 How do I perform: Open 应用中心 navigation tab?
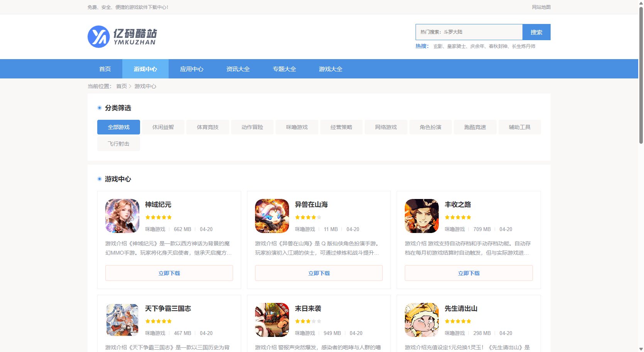[x=192, y=69]
